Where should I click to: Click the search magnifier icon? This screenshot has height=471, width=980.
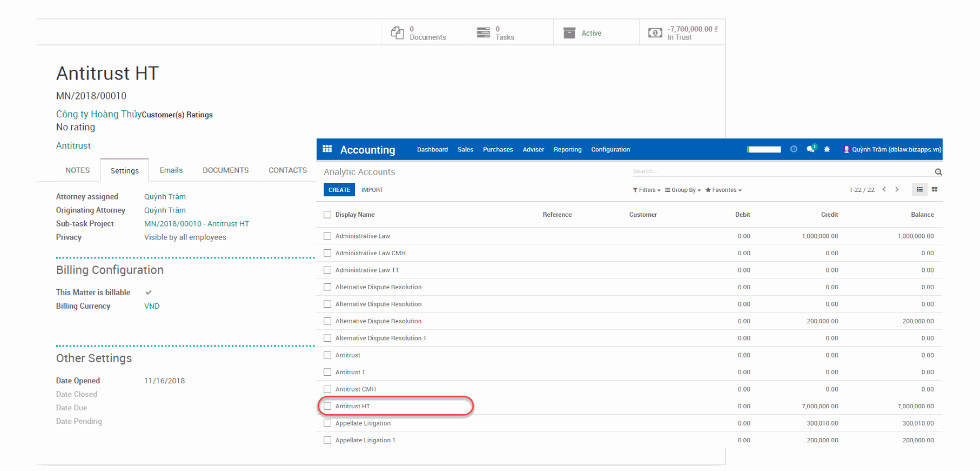tap(938, 172)
